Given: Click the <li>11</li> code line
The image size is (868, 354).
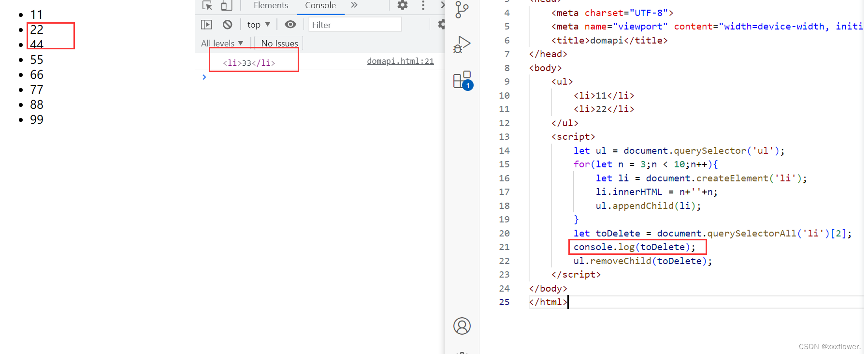Looking at the screenshot, I should tap(604, 96).
